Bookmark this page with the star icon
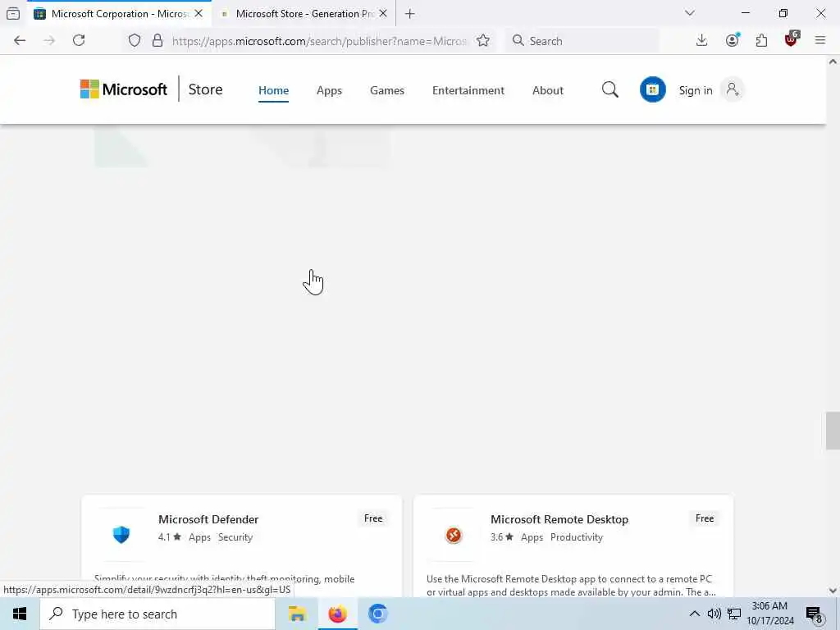Viewport: 840px width, 630px height. coord(482,41)
